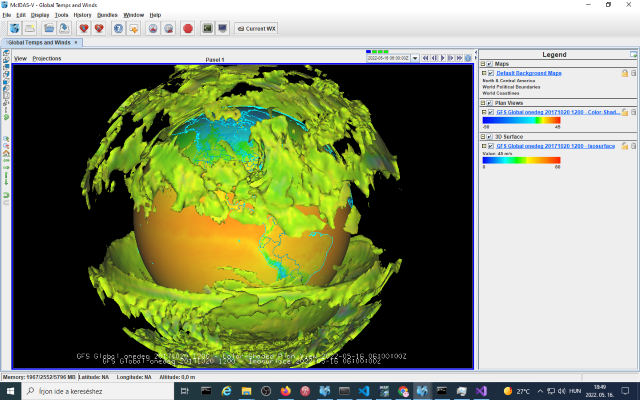Open animation properties info icon
This screenshot has height=400, width=640.
pos(468,58)
